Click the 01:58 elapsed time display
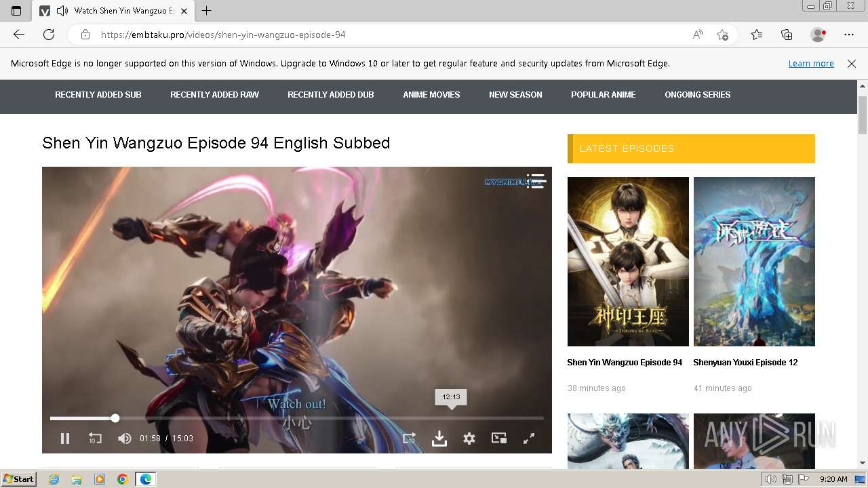The height and width of the screenshot is (488, 868). (x=150, y=439)
